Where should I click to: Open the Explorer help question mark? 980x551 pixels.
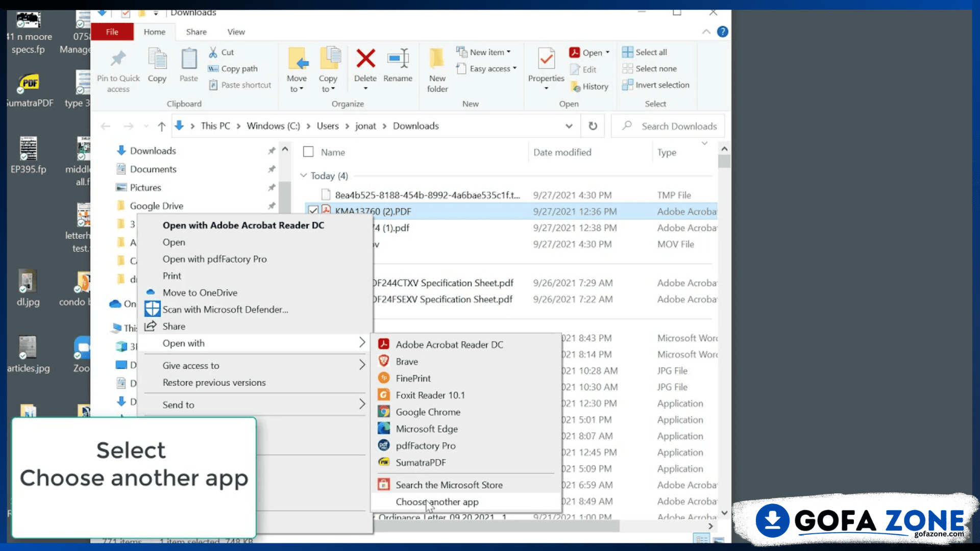722,32
